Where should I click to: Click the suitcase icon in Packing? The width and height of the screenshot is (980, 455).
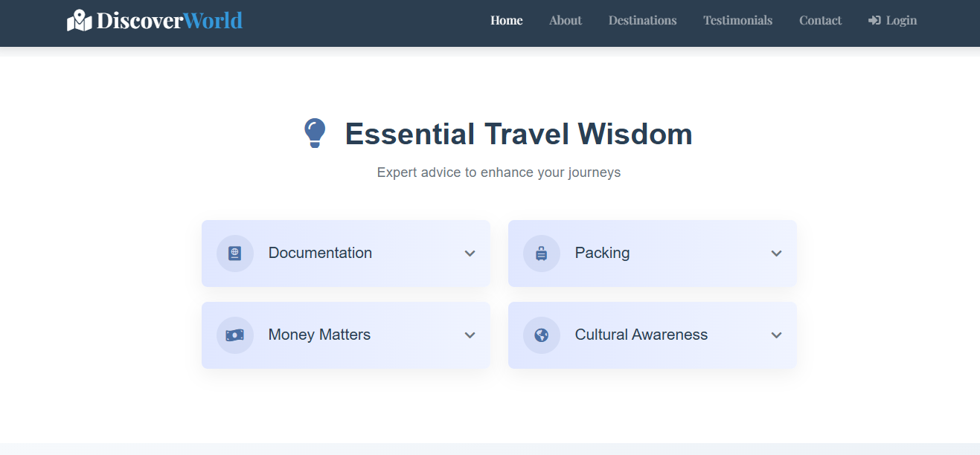[542, 254]
